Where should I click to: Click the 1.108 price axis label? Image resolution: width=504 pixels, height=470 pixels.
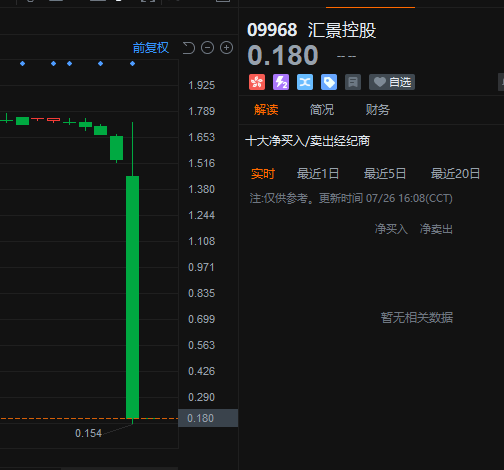(x=202, y=241)
